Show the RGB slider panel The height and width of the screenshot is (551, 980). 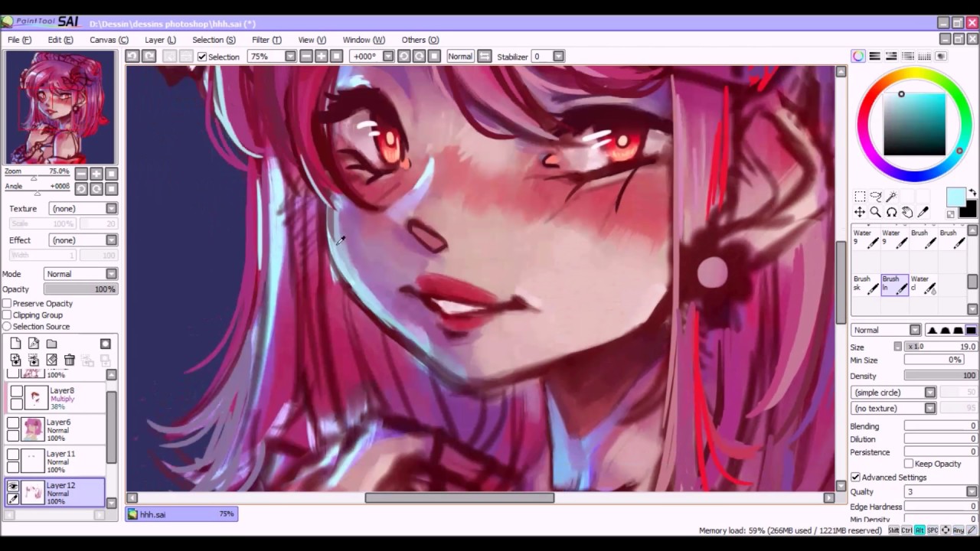coord(874,56)
